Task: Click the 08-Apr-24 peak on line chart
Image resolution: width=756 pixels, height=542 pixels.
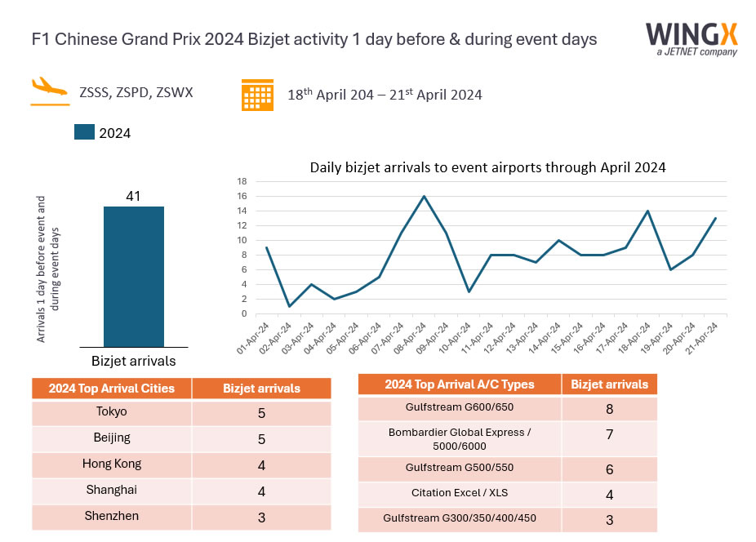Action: click(423, 196)
